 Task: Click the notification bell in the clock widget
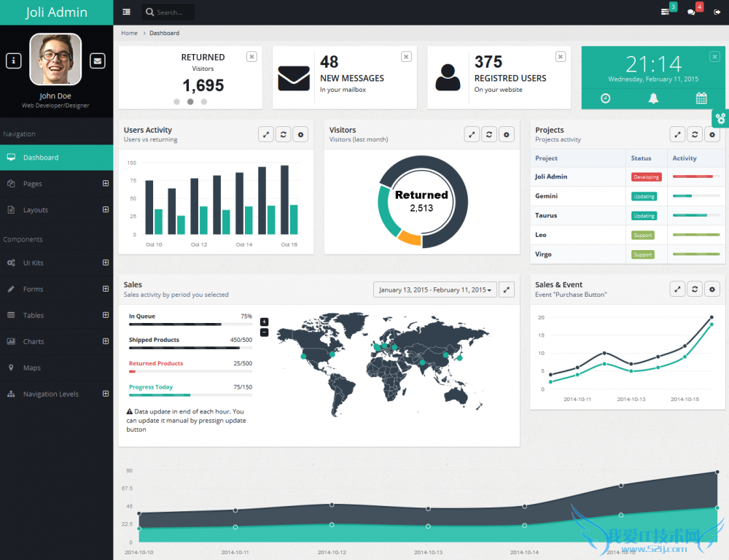[653, 97]
